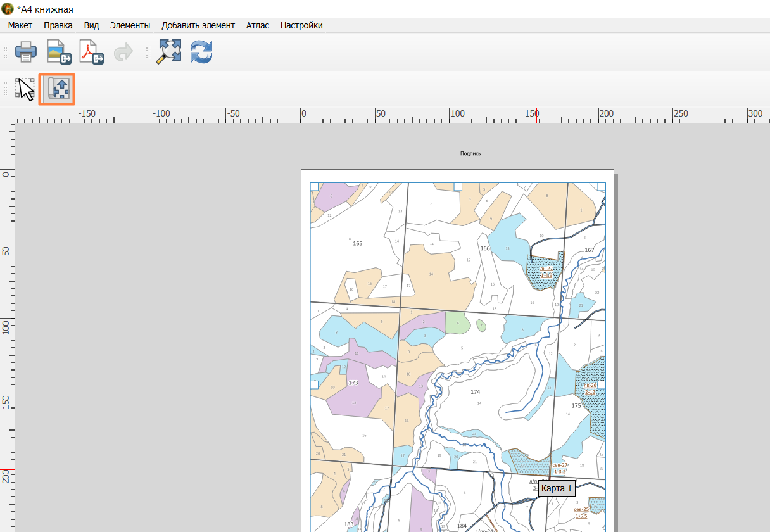Screen dimensions: 770x532
Task: Click the top-left corner handle of map
Action: pos(314,186)
